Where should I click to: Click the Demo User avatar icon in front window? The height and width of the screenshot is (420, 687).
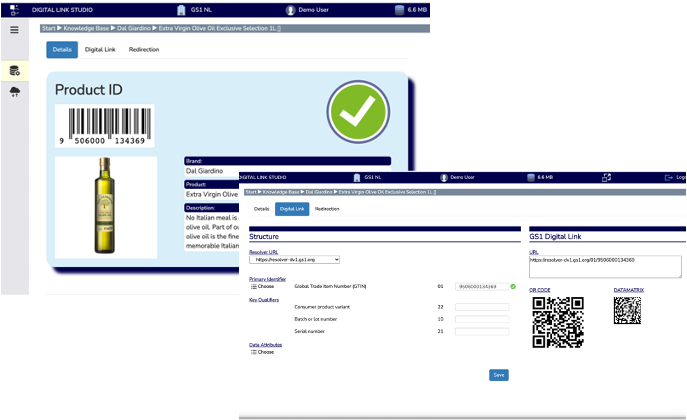click(x=444, y=177)
